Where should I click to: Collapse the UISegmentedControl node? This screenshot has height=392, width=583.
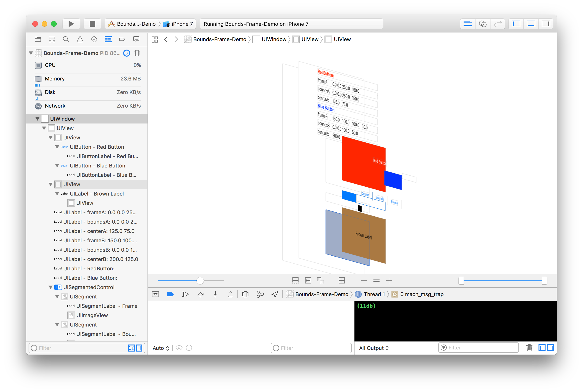(51, 287)
